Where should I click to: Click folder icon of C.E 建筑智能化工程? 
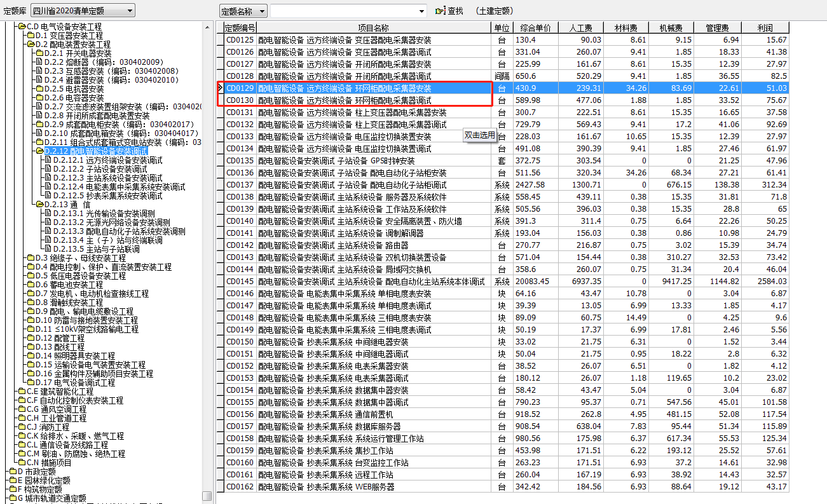[x=22, y=392]
